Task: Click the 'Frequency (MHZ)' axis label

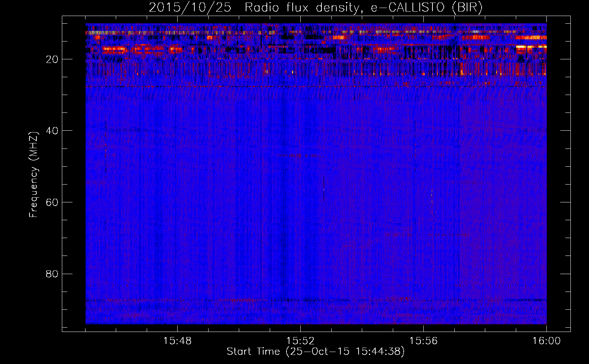Action: [x=33, y=175]
